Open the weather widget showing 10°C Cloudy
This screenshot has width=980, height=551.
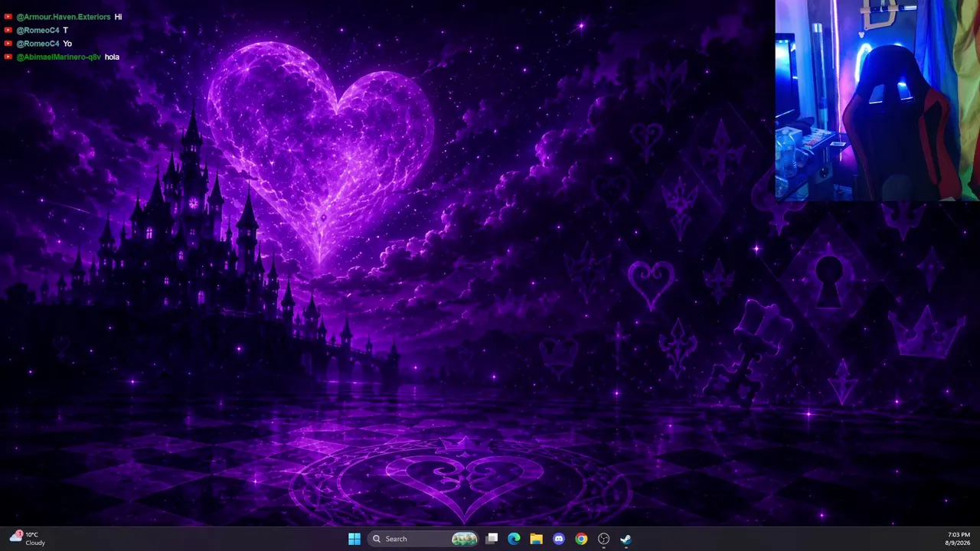point(28,539)
